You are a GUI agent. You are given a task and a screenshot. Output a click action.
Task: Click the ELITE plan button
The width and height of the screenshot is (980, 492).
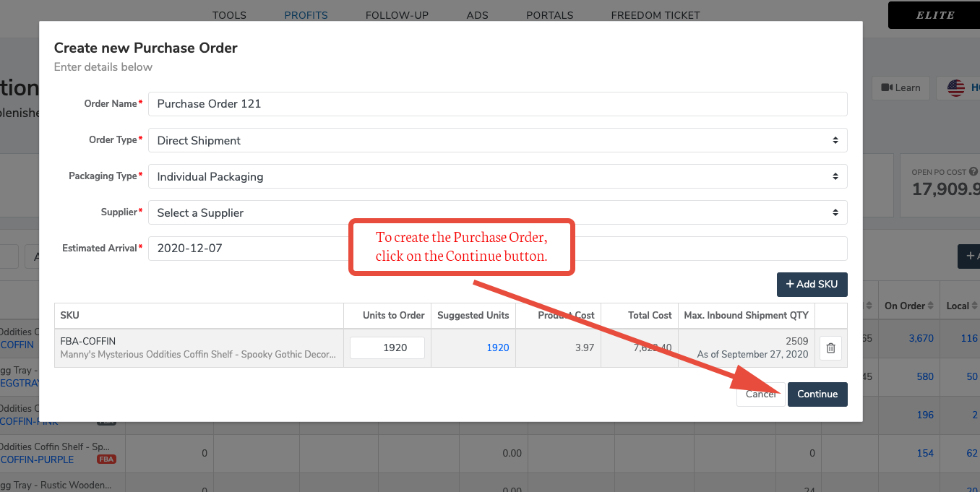point(934,15)
